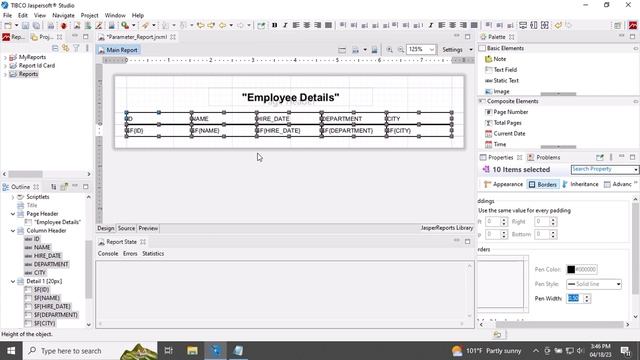The height and width of the screenshot is (360, 640).
Task: Expand the Report Id Card node
Action: click(5, 66)
